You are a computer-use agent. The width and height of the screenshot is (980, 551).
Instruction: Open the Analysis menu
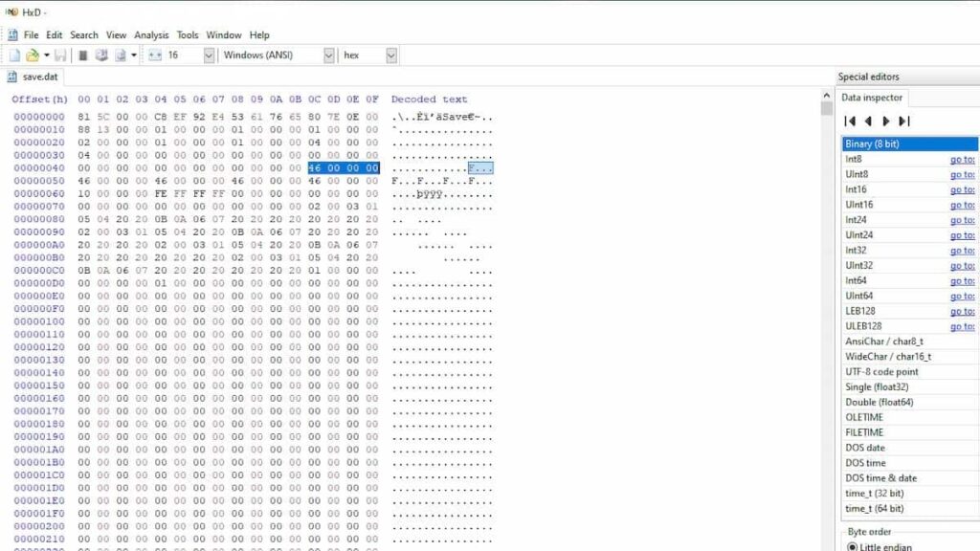(151, 35)
